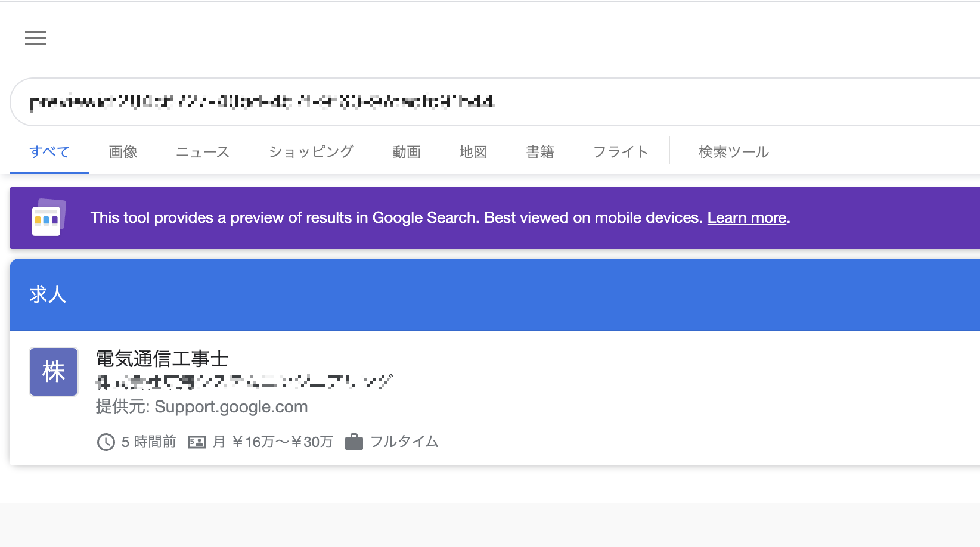The image size is (980, 547).
Task: Click 提供元: Support.google.com source text
Action: tap(202, 407)
